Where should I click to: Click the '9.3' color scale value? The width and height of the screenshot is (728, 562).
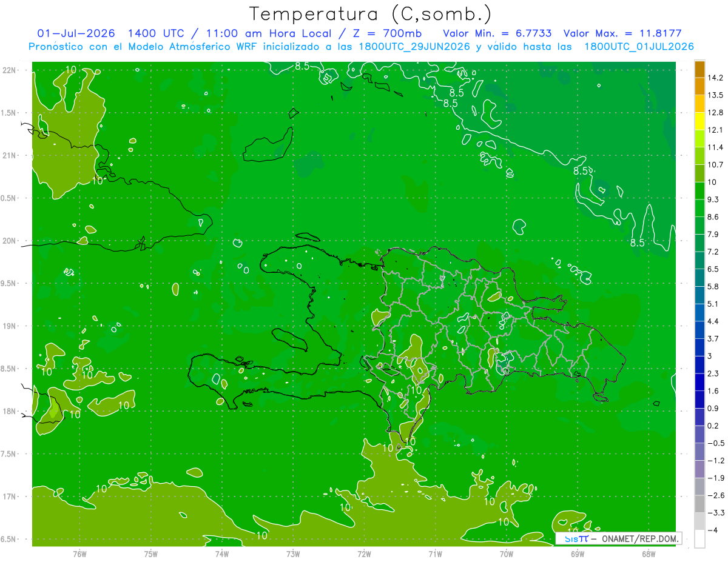713,199
